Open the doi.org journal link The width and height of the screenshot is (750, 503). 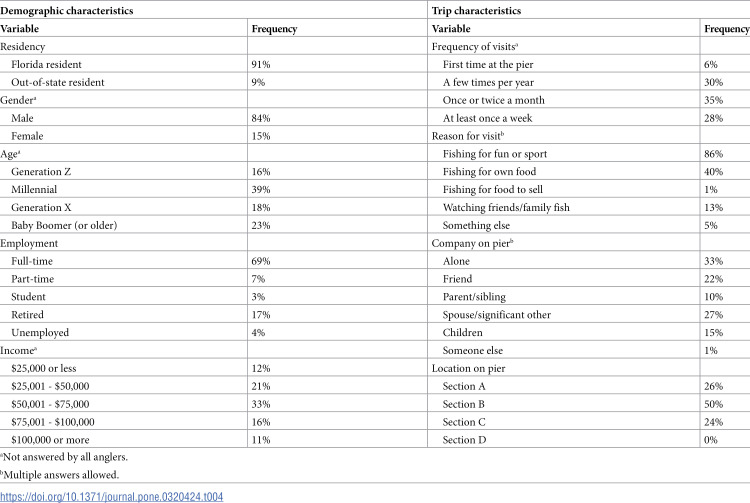point(111,497)
